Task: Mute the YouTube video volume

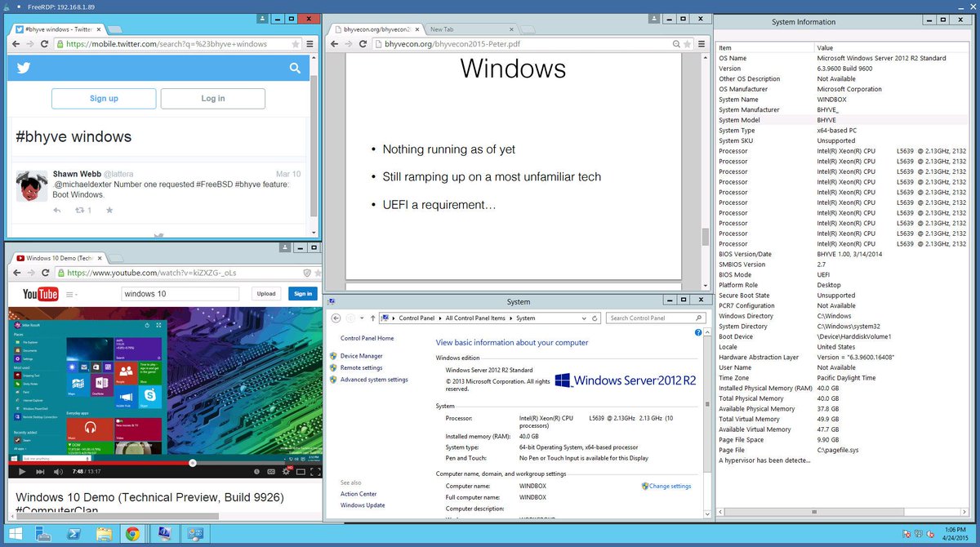Action: (56, 472)
